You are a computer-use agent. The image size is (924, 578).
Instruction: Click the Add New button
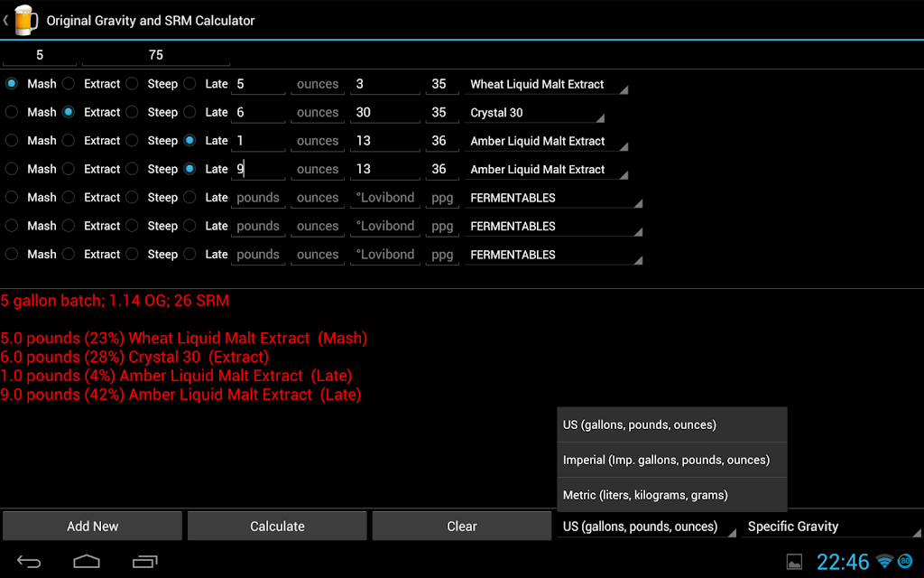point(93,527)
